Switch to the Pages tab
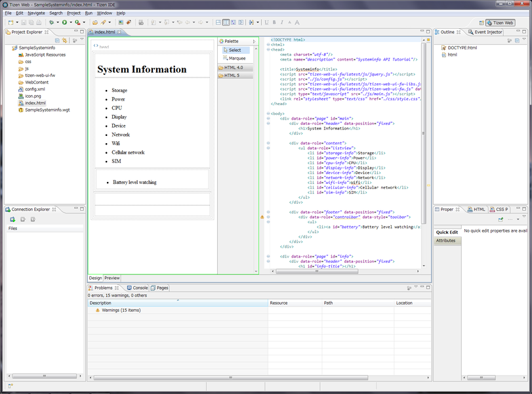Image resolution: width=532 pixels, height=394 pixels. click(159, 288)
